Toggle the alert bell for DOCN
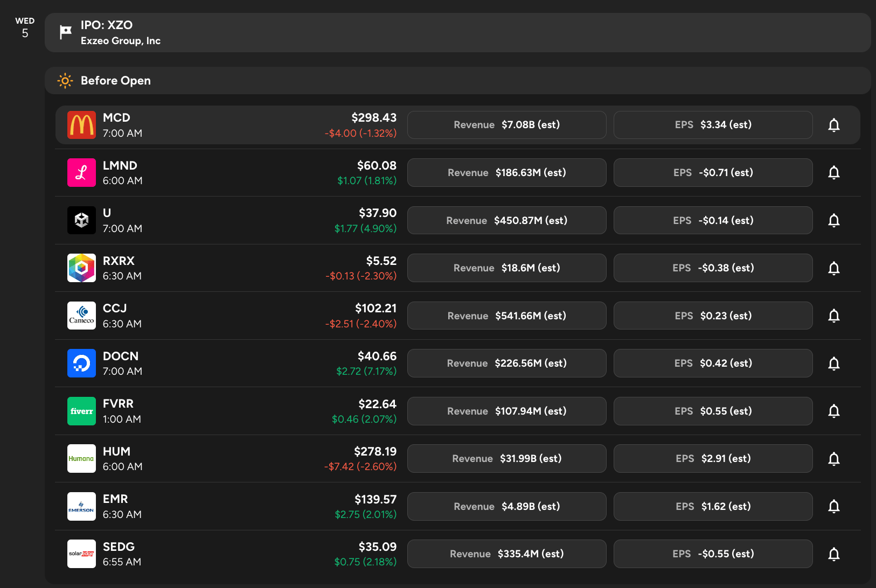 pos(834,363)
